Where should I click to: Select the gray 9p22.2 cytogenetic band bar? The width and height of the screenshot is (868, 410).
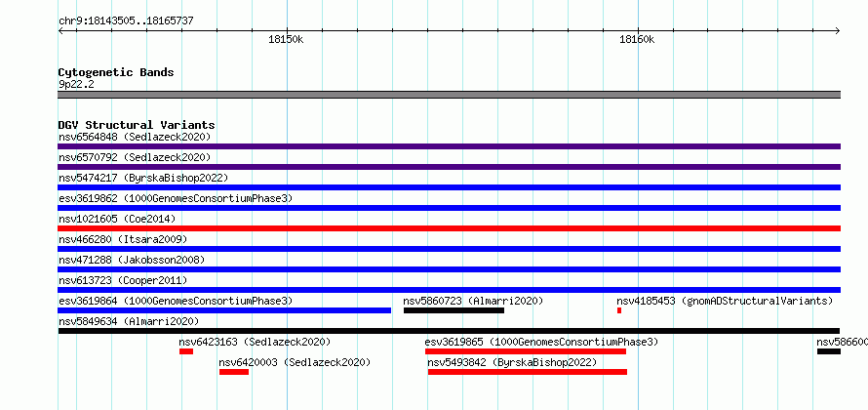click(x=449, y=95)
